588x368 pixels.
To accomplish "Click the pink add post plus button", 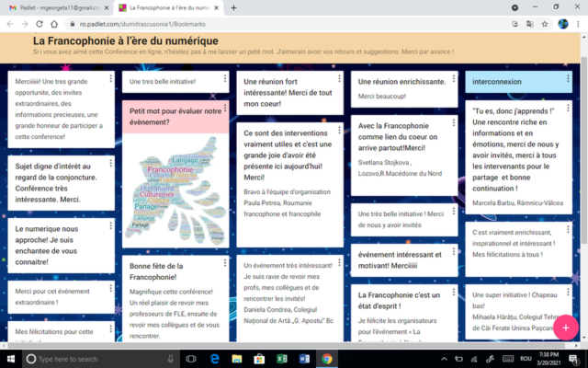I will pos(566,328).
